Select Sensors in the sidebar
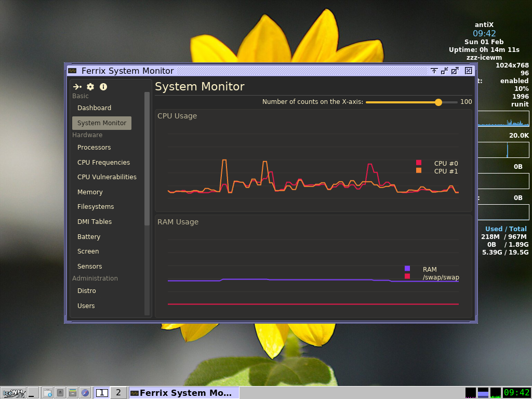Image resolution: width=532 pixels, height=399 pixels. tap(89, 267)
